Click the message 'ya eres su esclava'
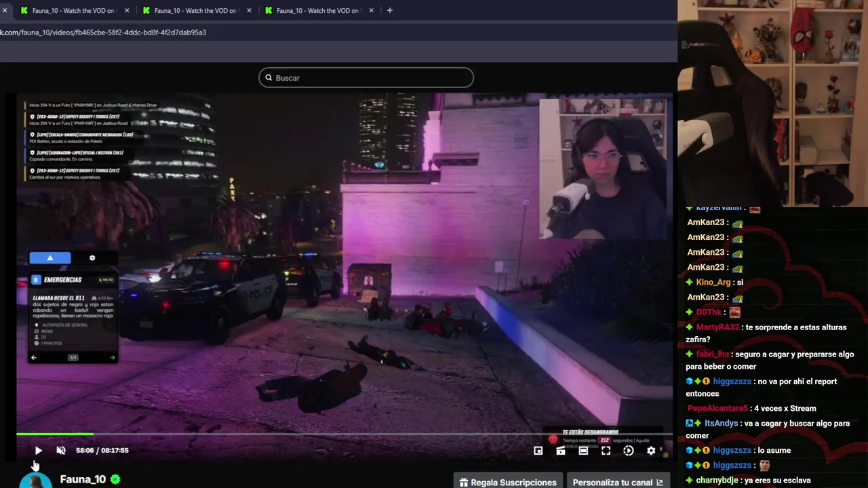868x488 pixels. [x=778, y=481]
